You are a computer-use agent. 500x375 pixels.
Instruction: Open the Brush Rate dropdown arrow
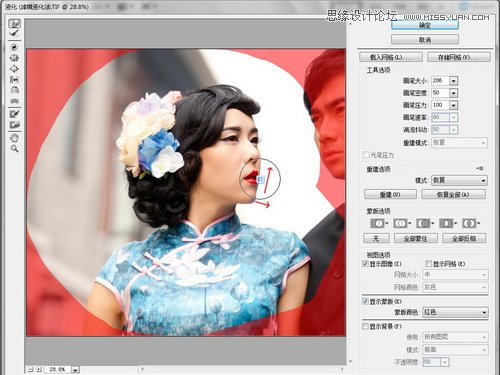click(x=453, y=117)
